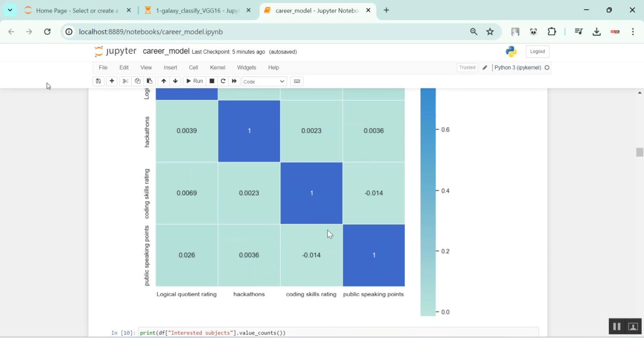Paste cells below icon in toolbar
The height and width of the screenshot is (338, 644).
point(149,81)
